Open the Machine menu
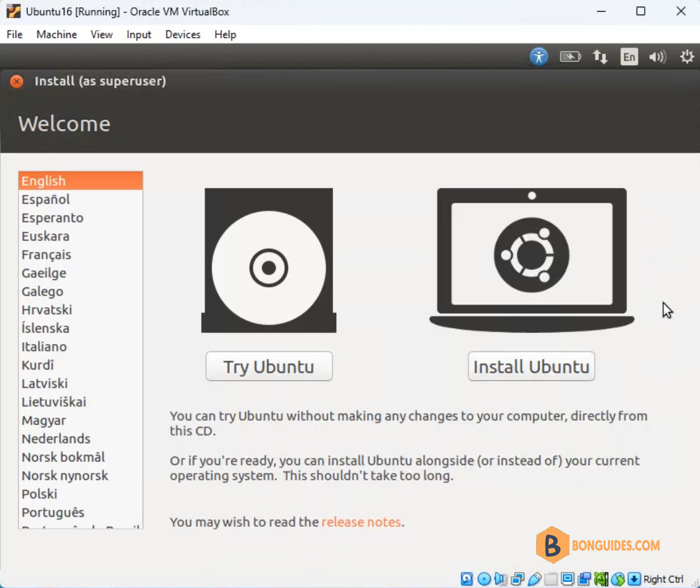The width and height of the screenshot is (700, 588). point(57,34)
